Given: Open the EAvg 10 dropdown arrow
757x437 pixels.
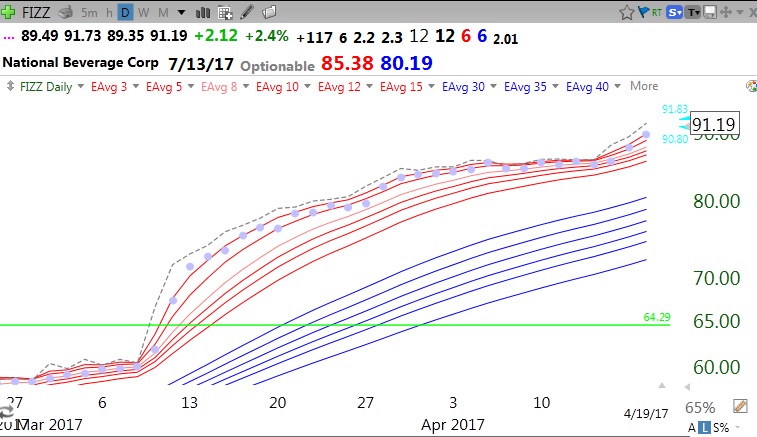Looking at the screenshot, I should 307,86.
